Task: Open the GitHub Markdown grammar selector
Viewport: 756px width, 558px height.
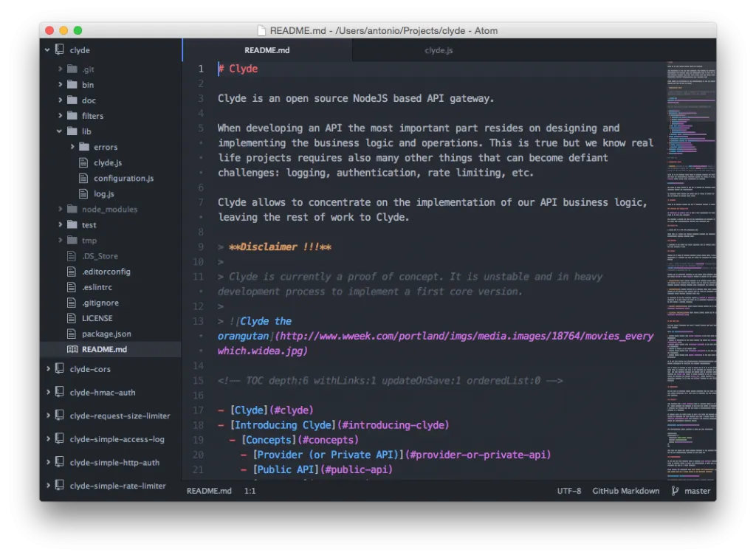Action: [x=626, y=491]
